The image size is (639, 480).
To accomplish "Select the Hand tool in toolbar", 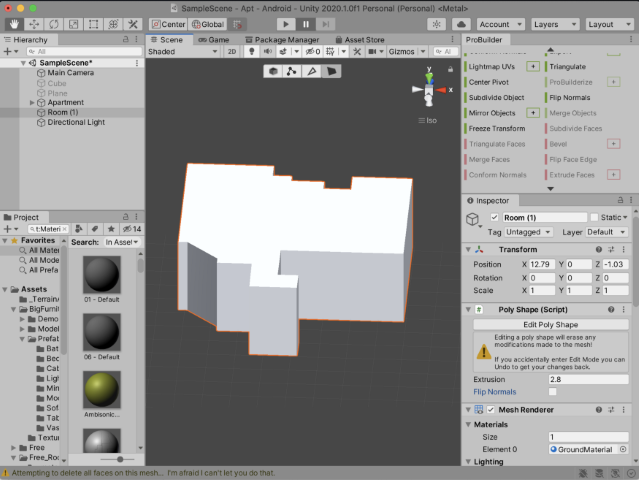I will tap(12, 23).
